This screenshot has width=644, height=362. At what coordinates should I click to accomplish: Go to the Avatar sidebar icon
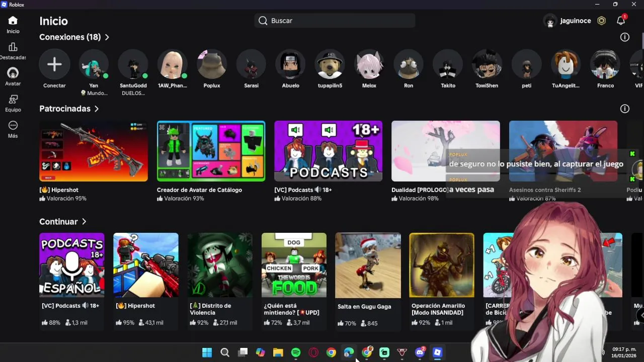[x=13, y=73]
